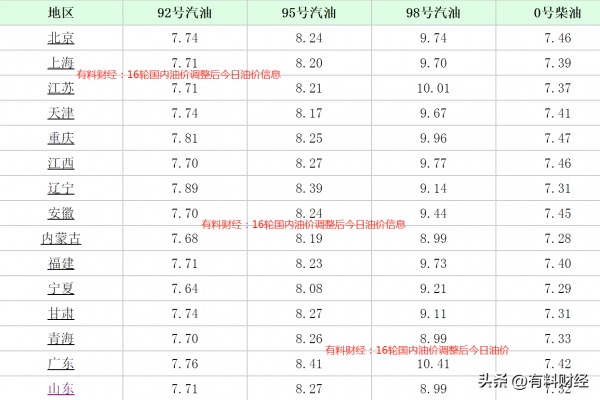Image resolution: width=600 pixels, height=400 pixels.
Task: Click the 安徽 region link
Action: click(61, 213)
